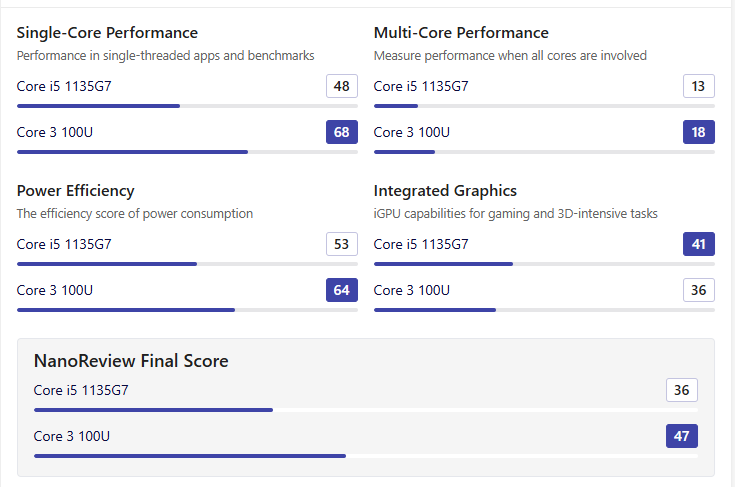Click Core 3 100U multi-core progress bar

pyautogui.click(x=544, y=152)
